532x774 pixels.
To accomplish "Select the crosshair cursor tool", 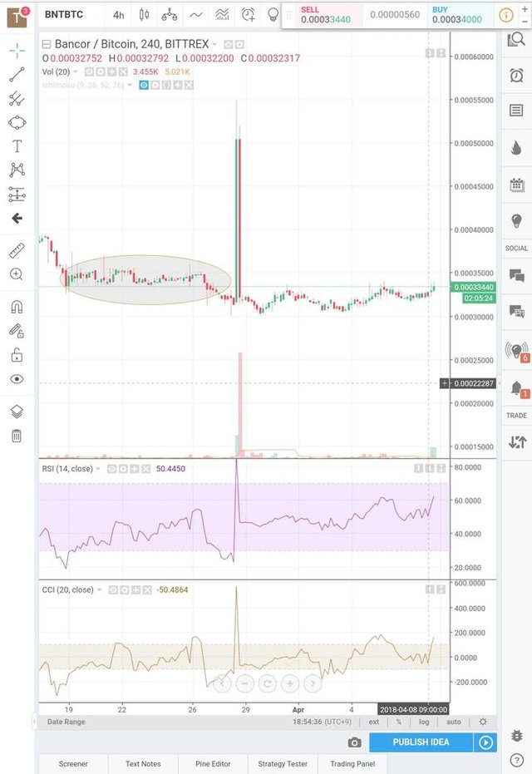I will point(17,51).
